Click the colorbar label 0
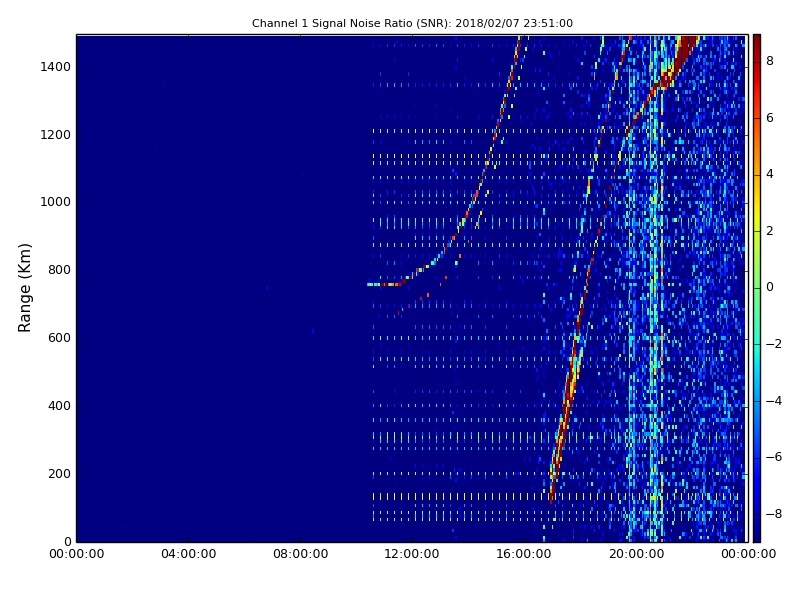 pos(770,287)
